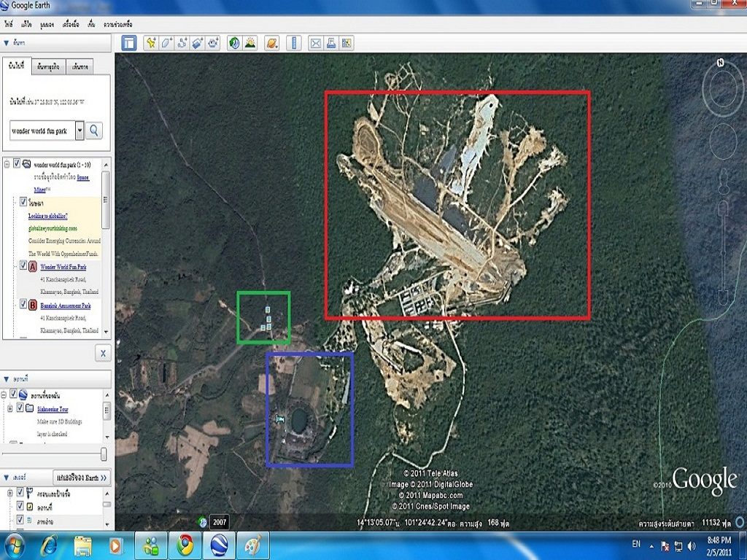Screen dimensions: 747x560
Task: Open the Bangkok Amusement Park link
Action: (65, 306)
